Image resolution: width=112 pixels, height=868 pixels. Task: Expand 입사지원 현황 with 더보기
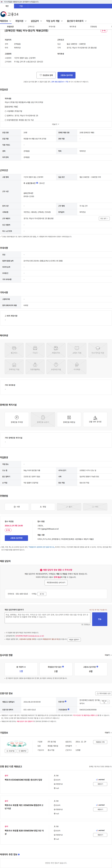pyautogui.click(x=108, y=655)
